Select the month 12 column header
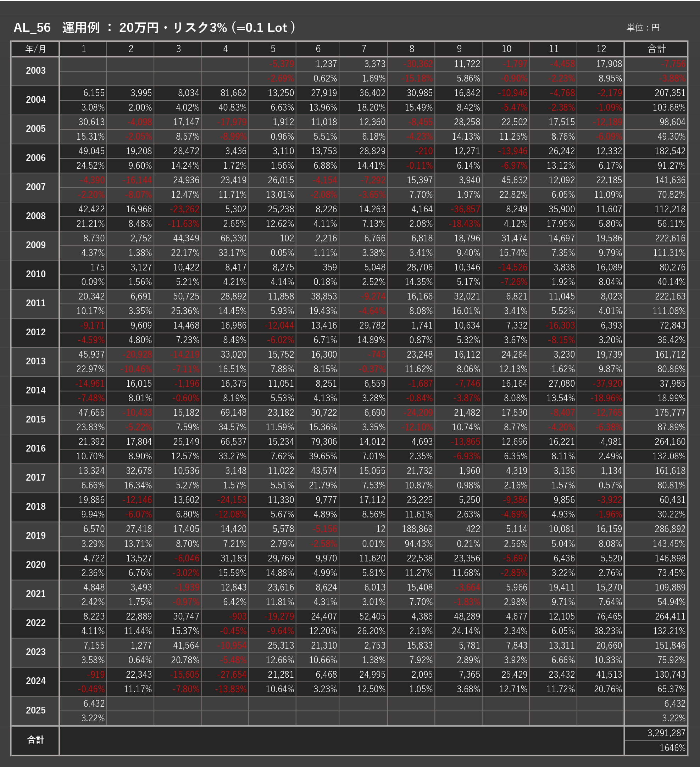 click(x=601, y=49)
